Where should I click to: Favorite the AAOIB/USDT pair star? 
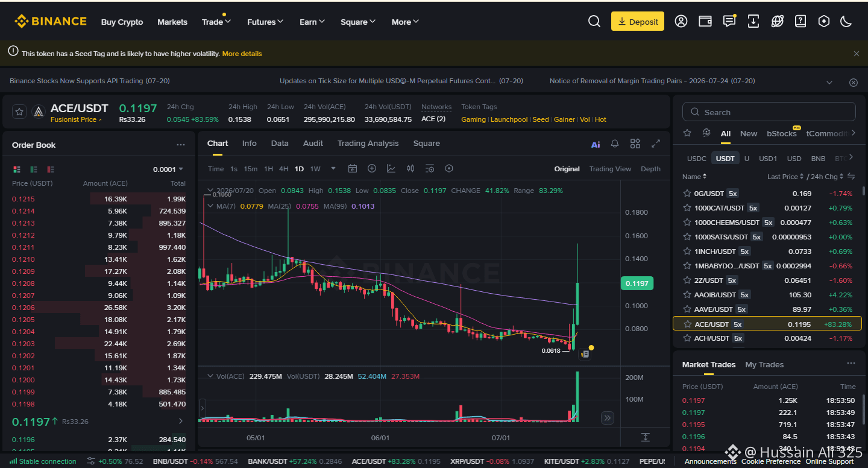687,295
